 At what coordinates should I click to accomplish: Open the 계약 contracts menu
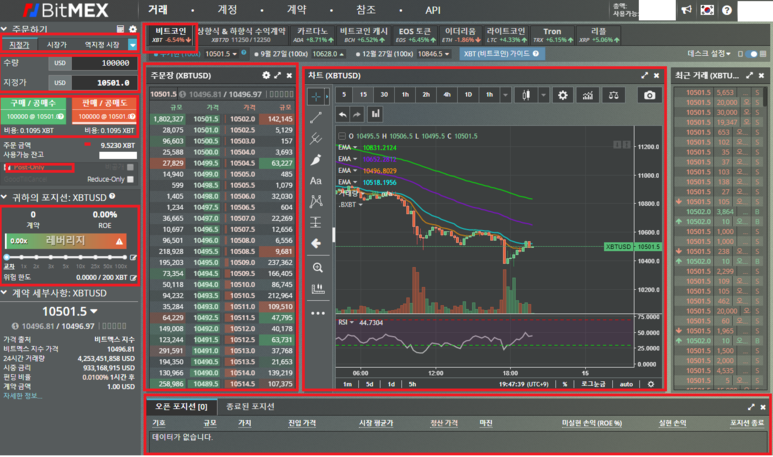tap(297, 10)
